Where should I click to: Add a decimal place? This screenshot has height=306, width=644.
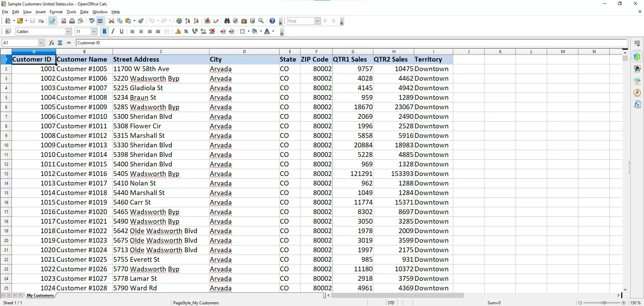(203, 32)
